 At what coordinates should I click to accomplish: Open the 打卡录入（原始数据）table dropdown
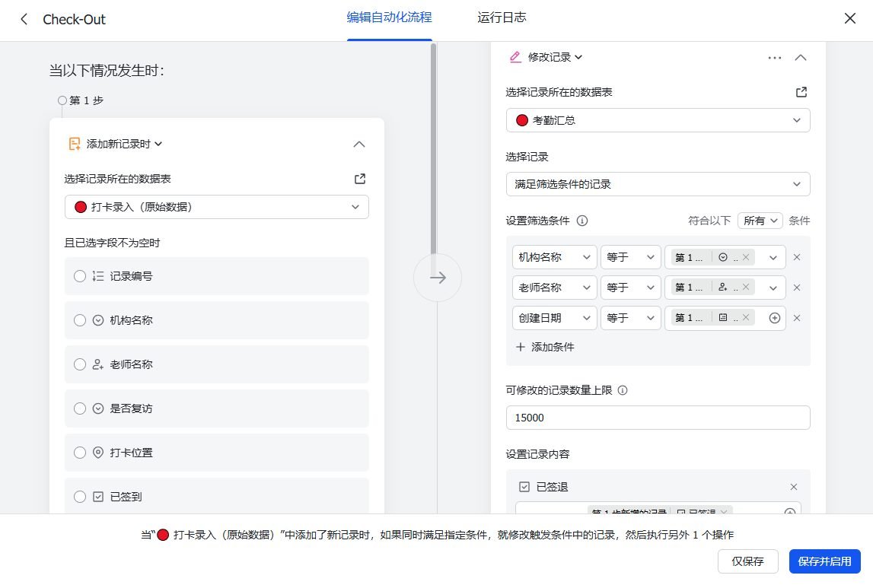(x=217, y=207)
